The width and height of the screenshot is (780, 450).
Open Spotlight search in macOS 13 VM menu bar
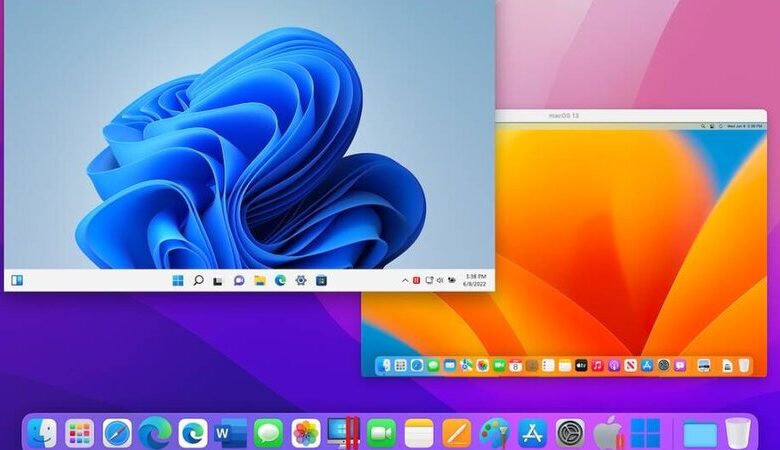point(703,126)
